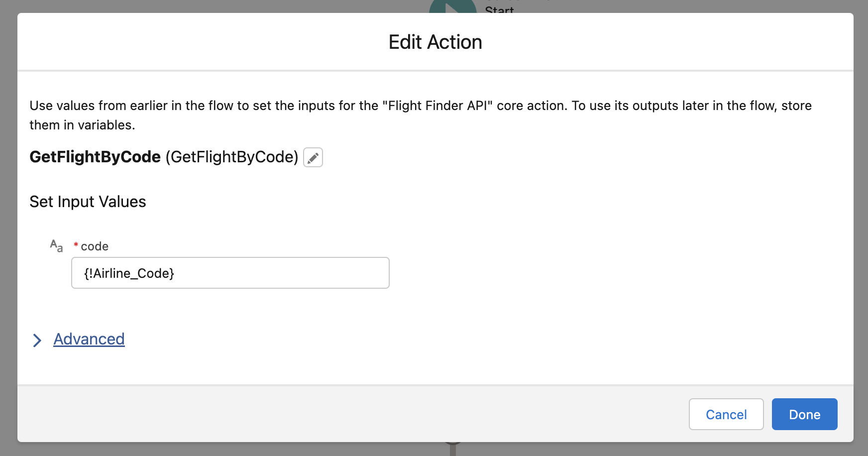Click the Set Input Values heading
The width and height of the screenshot is (868, 456).
88,202
